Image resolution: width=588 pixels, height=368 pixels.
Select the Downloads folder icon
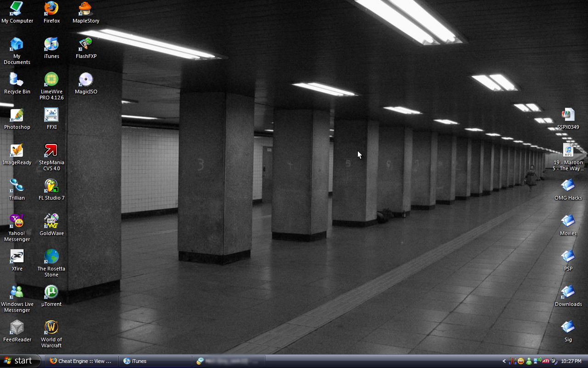[568, 296]
